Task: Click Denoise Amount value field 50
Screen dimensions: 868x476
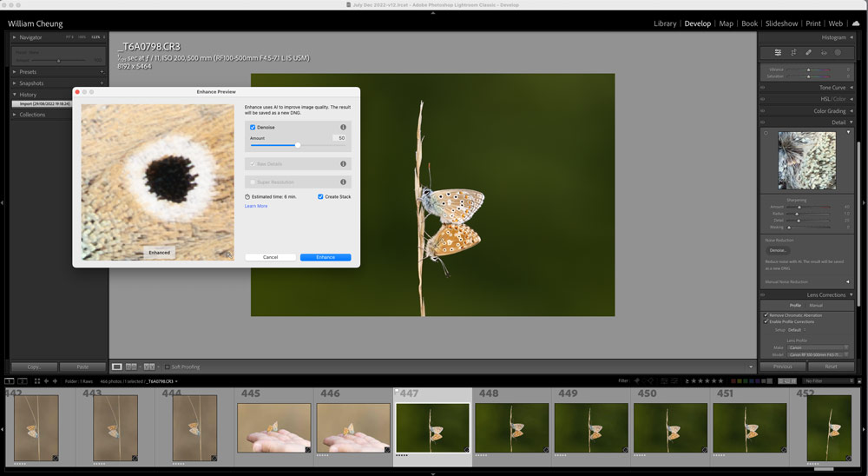Action: tap(340, 138)
